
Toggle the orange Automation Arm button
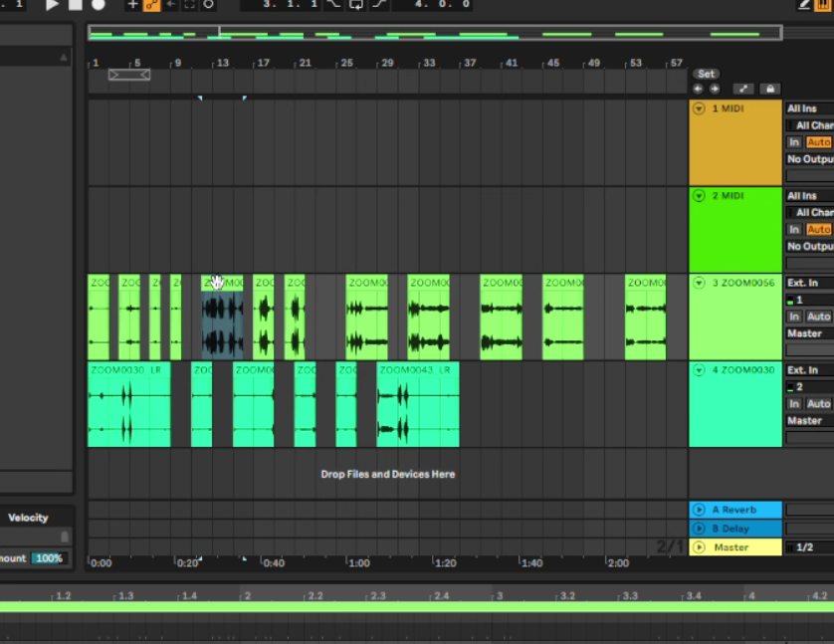click(x=152, y=5)
